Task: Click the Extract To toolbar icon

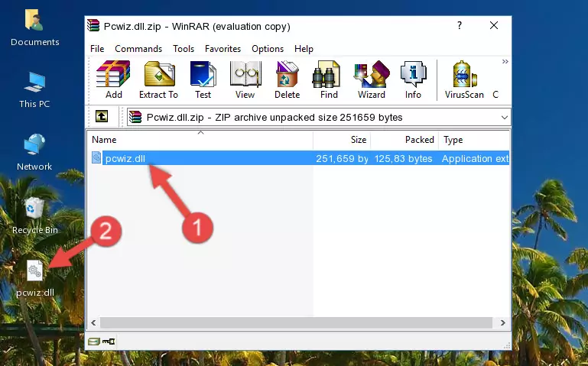Action: (158, 79)
